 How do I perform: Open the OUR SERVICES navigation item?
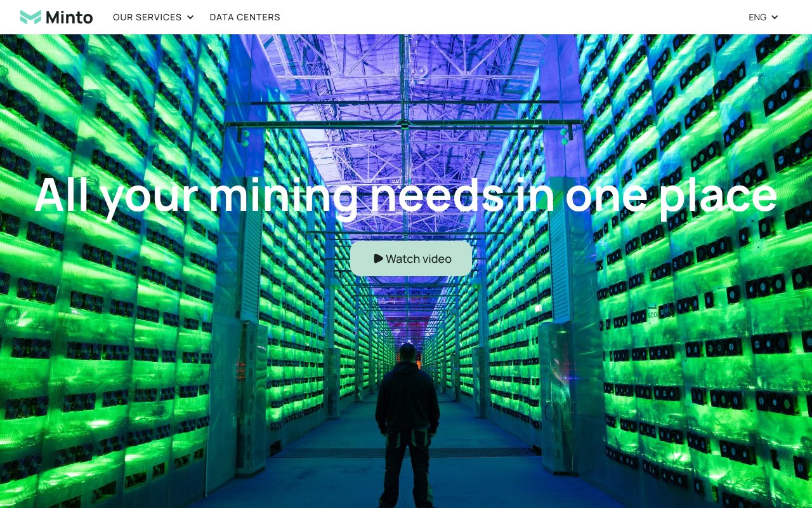point(147,17)
